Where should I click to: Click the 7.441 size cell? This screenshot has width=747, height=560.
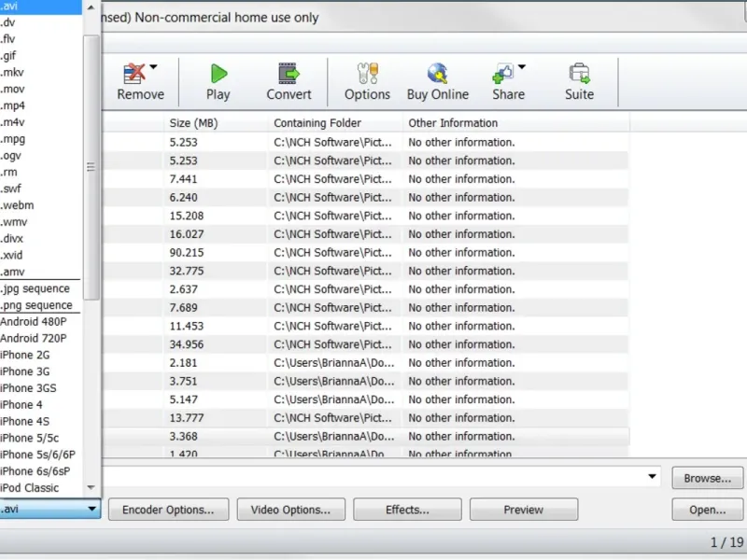[183, 179]
